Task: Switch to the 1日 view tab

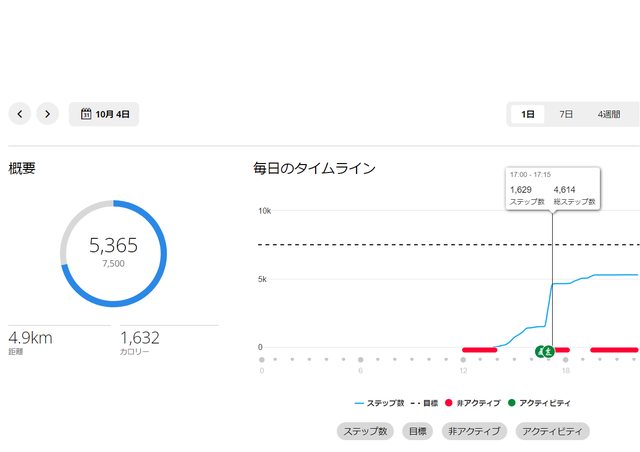Action: tap(528, 114)
